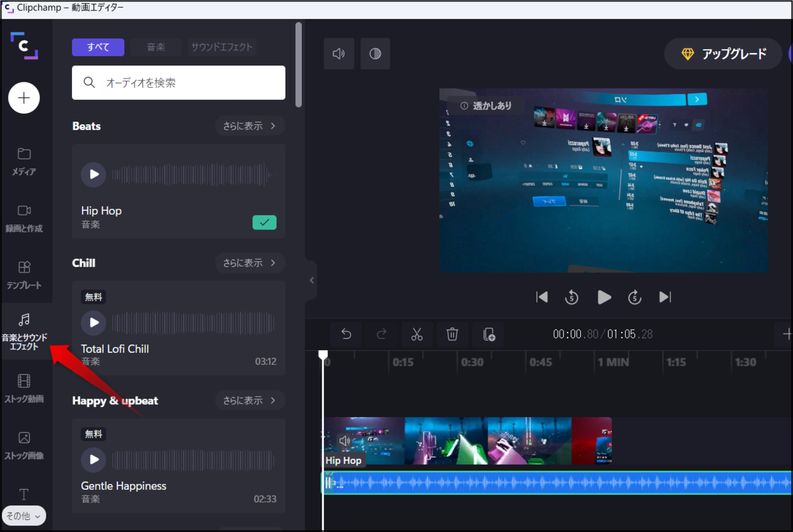Open 音楽とサウンドエフェクト sidebar section
The height and width of the screenshot is (532, 793).
(24, 332)
